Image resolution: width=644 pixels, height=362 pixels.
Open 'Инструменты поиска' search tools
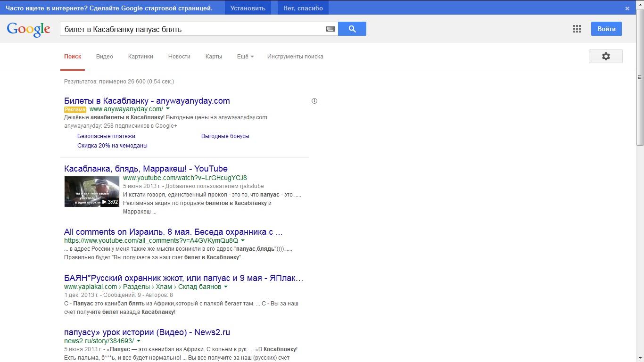point(295,57)
